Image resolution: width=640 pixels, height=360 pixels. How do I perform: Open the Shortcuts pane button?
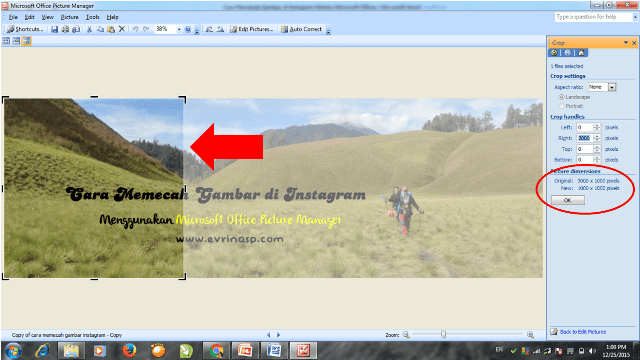pos(25,29)
